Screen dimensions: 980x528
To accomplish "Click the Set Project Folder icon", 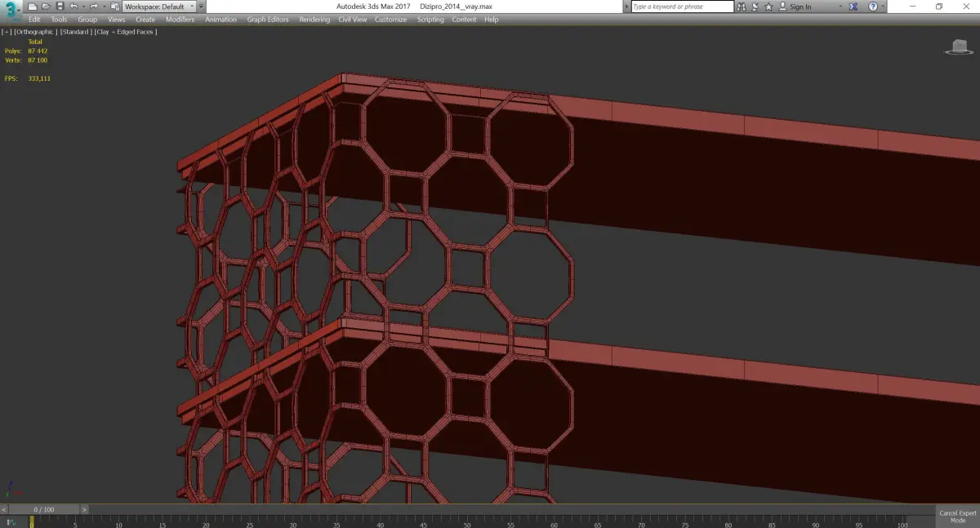I will point(115,7).
